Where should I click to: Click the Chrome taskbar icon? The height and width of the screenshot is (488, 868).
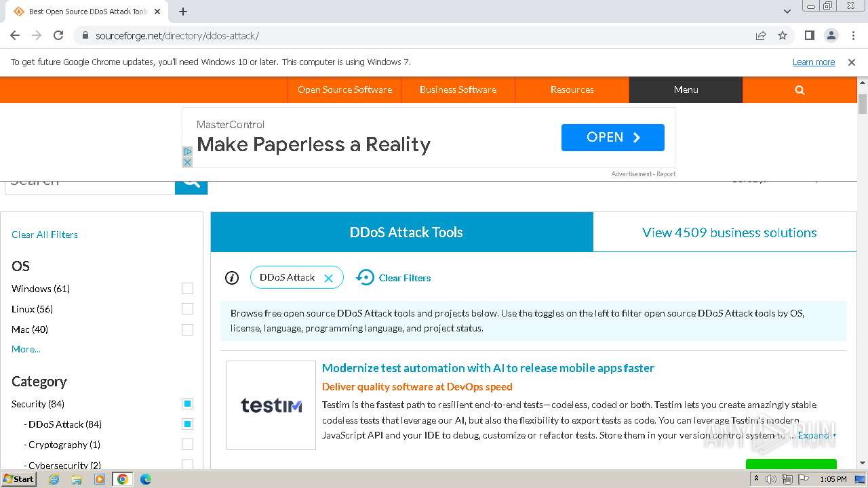pos(122,479)
